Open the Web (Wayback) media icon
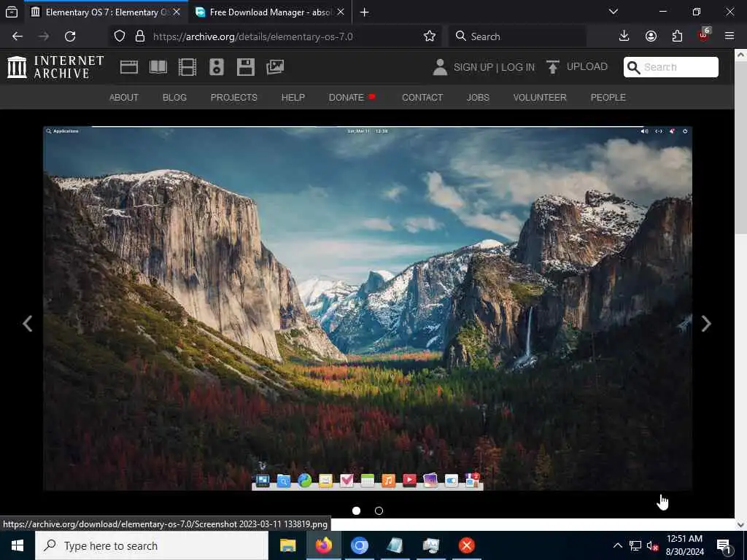747x560 pixels. [128, 67]
